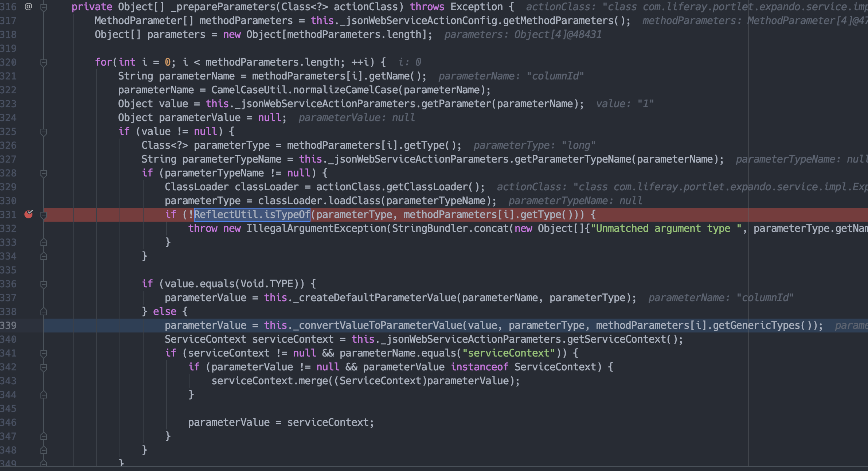Click fold marker for value.equals(Void.TYPE) block
868x471 pixels.
44,284
